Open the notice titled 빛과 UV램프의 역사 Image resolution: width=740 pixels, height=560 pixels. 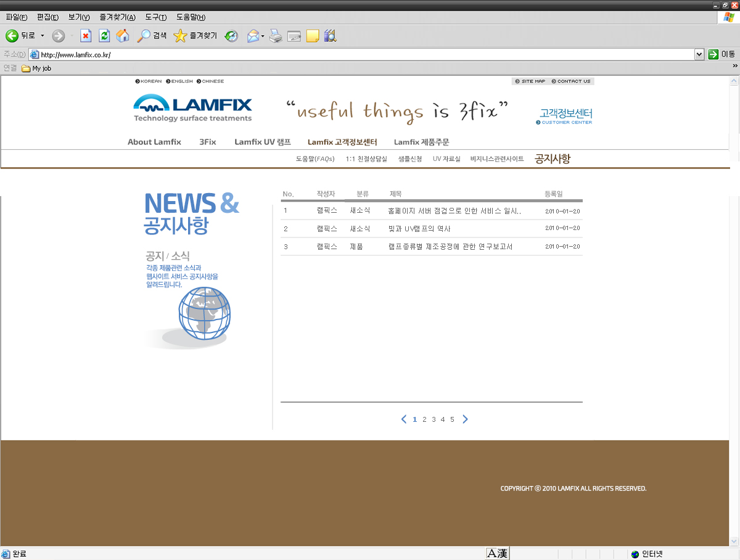coord(419,229)
